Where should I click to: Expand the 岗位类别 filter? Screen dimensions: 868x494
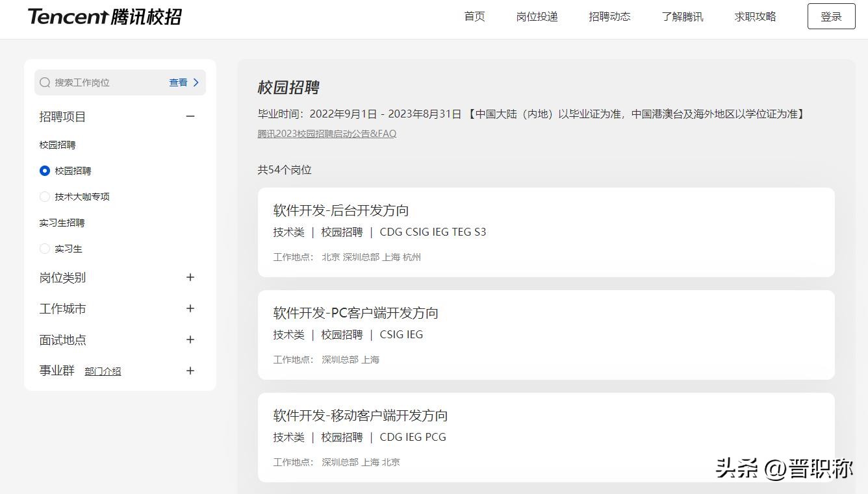pyautogui.click(x=190, y=277)
